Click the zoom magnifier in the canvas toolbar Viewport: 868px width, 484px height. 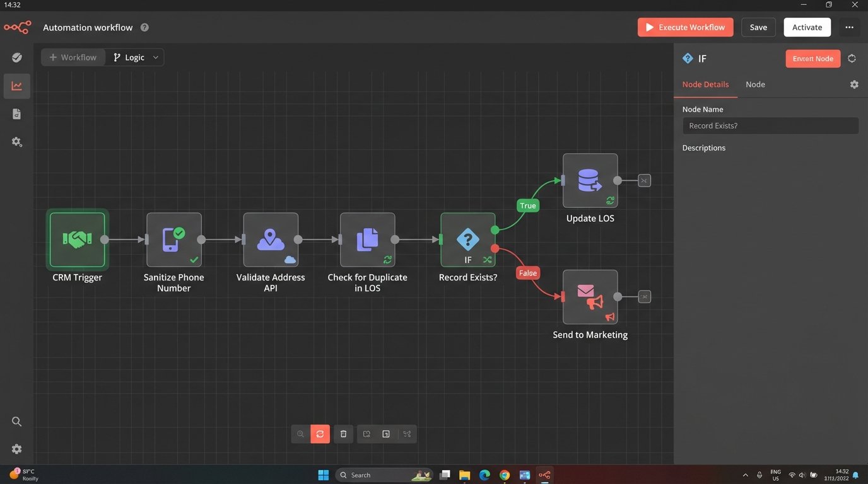coord(300,434)
